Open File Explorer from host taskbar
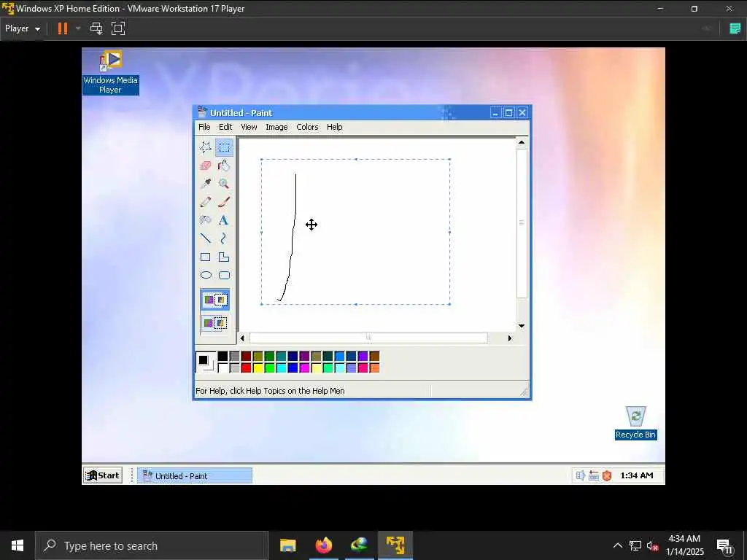This screenshot has width=747, height=560. [x=287, y=545]
